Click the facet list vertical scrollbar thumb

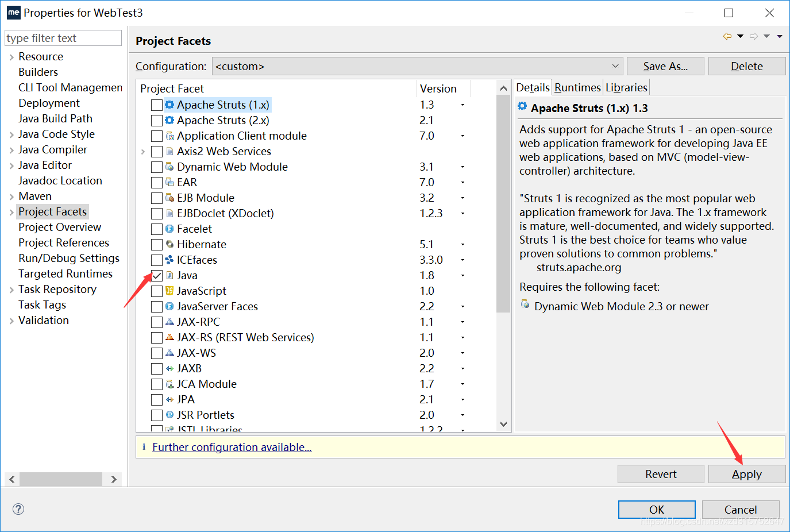pyautogui.click(x=503, y=204)
